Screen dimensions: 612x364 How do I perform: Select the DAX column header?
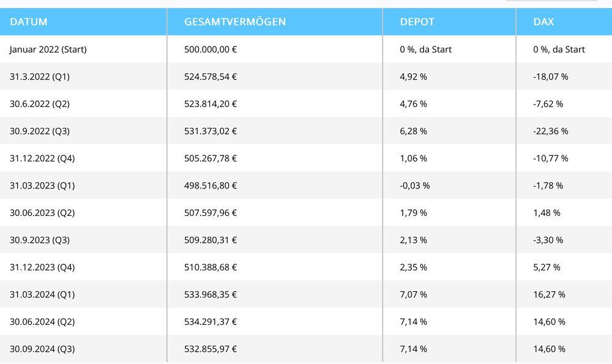click(x=543, y=22)
